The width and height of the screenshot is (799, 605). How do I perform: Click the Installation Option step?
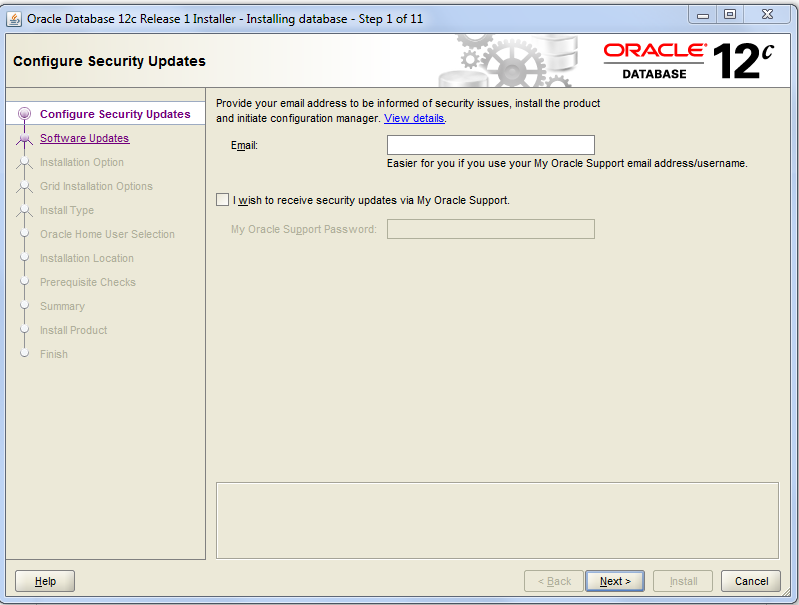82,162
